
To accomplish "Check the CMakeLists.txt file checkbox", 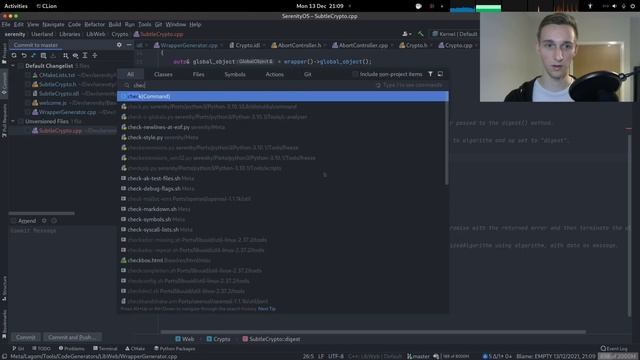I will [28, 75].
